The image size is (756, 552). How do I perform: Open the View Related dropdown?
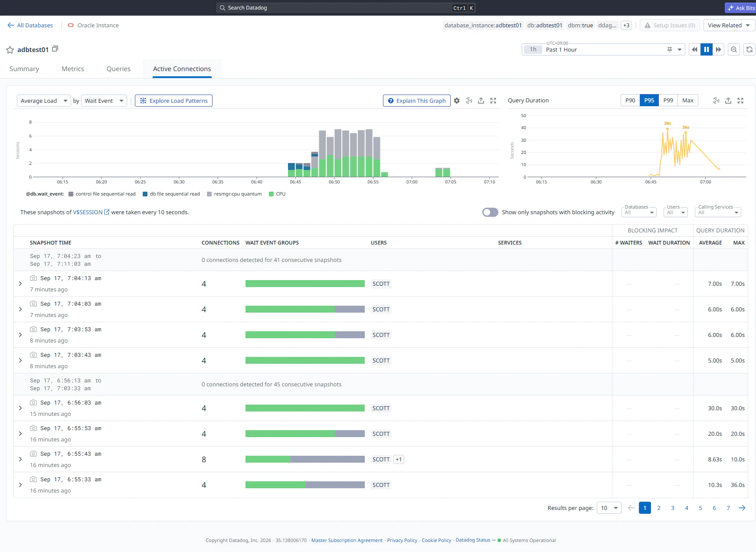(x=729, y=25)
